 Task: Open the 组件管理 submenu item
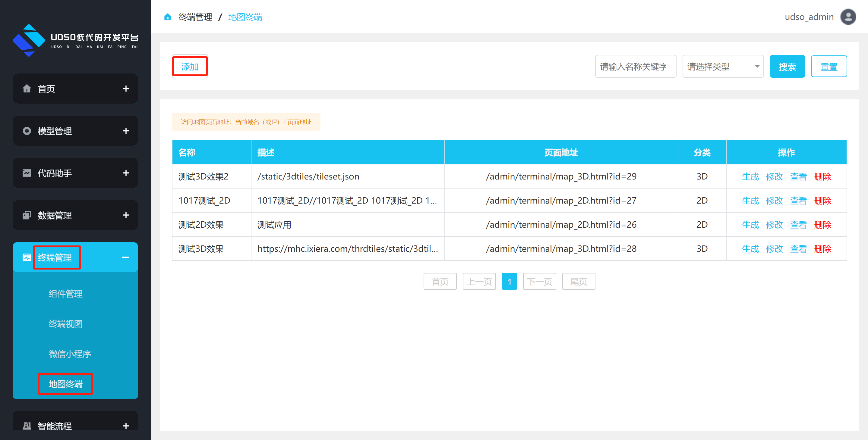(65, 294)
